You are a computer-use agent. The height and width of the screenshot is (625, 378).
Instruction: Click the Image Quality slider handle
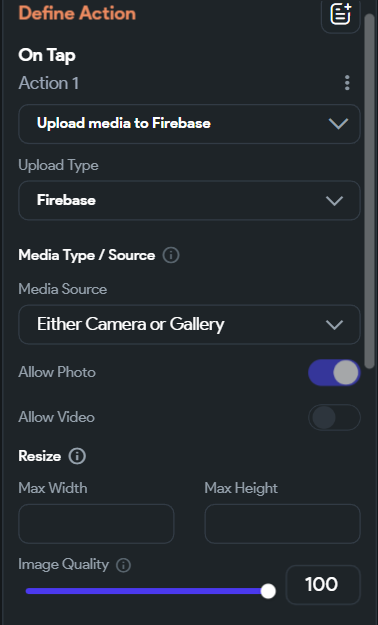(268, 591)
